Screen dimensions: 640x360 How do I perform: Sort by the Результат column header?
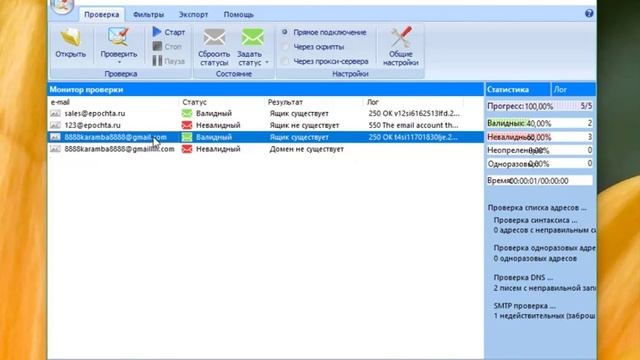[x=313, y=102]
